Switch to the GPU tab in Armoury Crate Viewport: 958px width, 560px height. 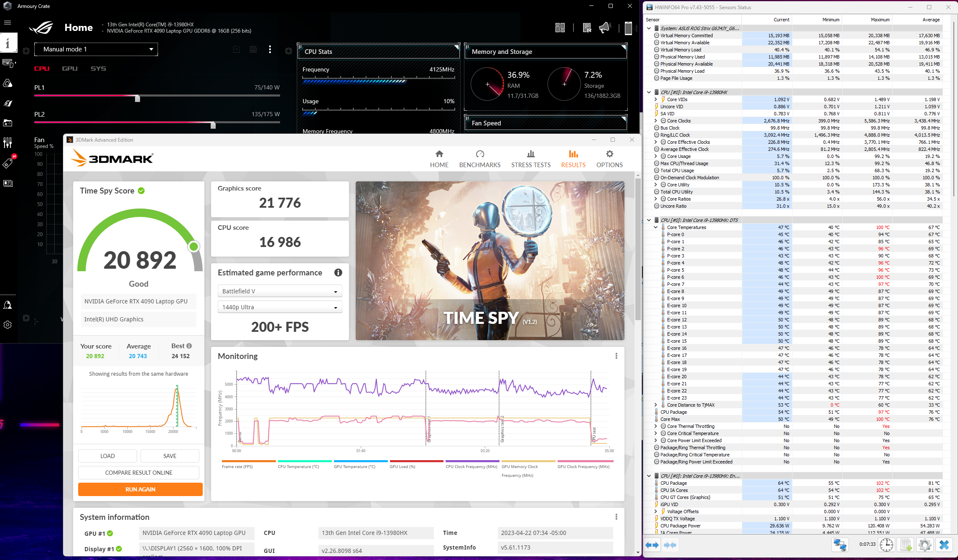(x=69, y=68)
